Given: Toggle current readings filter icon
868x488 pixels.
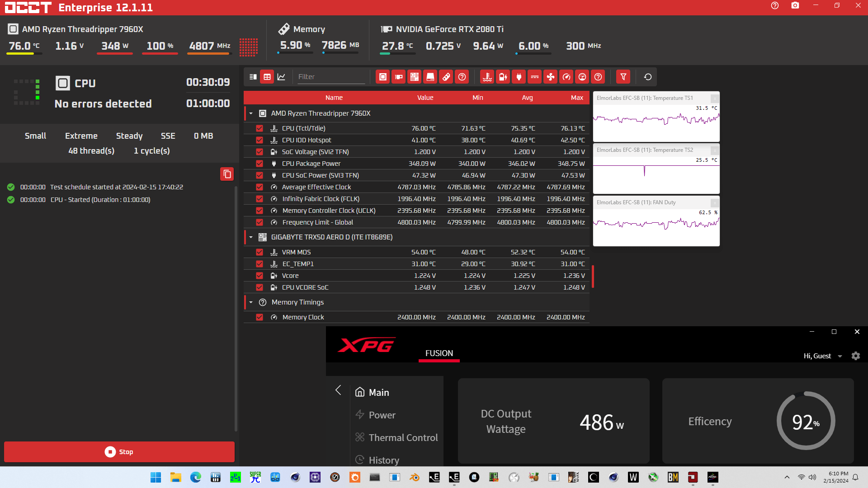Looking at the screenshot, I should click(535, 77).
